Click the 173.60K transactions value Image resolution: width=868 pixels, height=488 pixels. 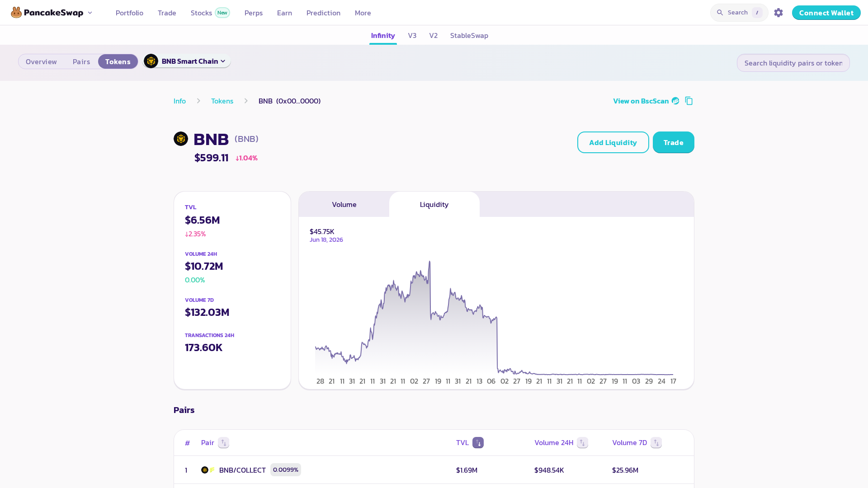(203, 347)
